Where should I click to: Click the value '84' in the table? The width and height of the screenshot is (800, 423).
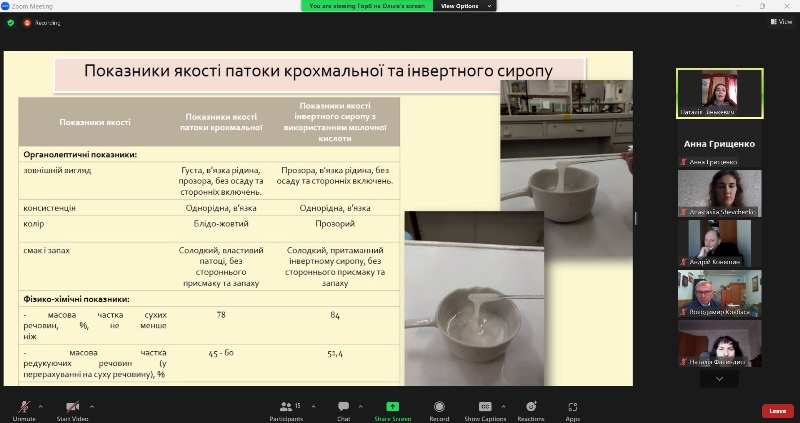click(335, 315)
